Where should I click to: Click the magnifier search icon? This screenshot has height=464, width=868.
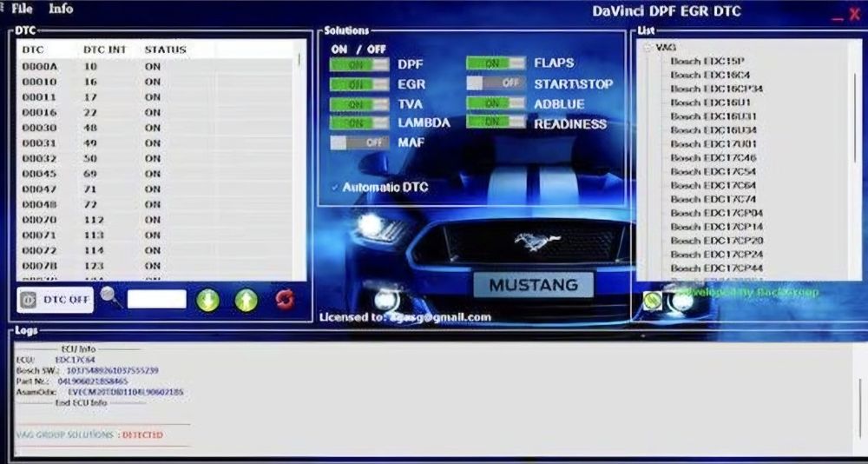point(111,297)
